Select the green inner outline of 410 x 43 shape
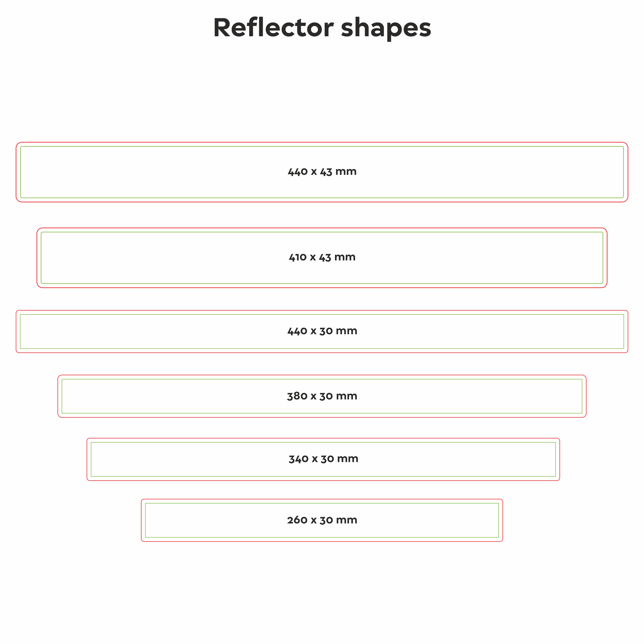This screenshot has height=644, width=644. tap(322, 232)
